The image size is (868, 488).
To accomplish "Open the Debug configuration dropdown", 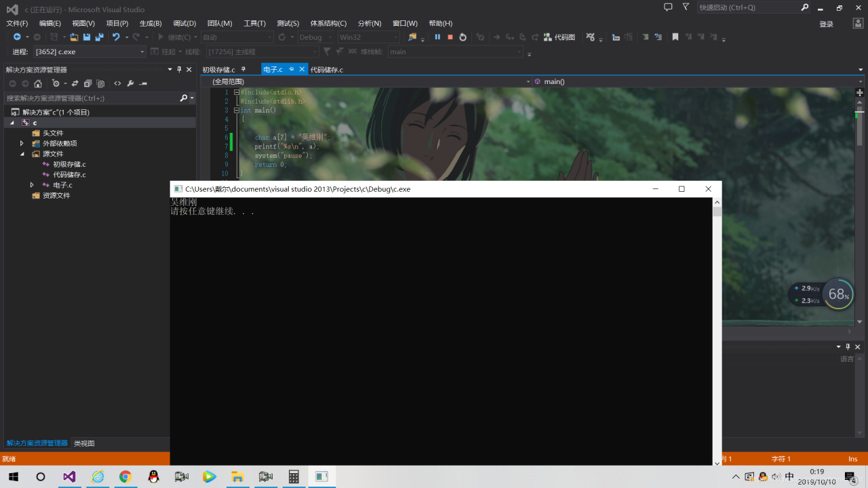I will coord(316,37).
